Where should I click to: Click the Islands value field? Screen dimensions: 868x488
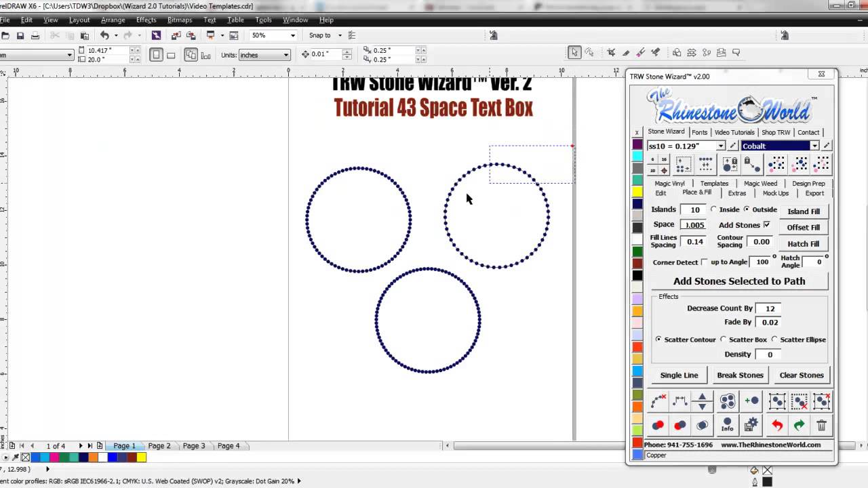coord(694,209)
